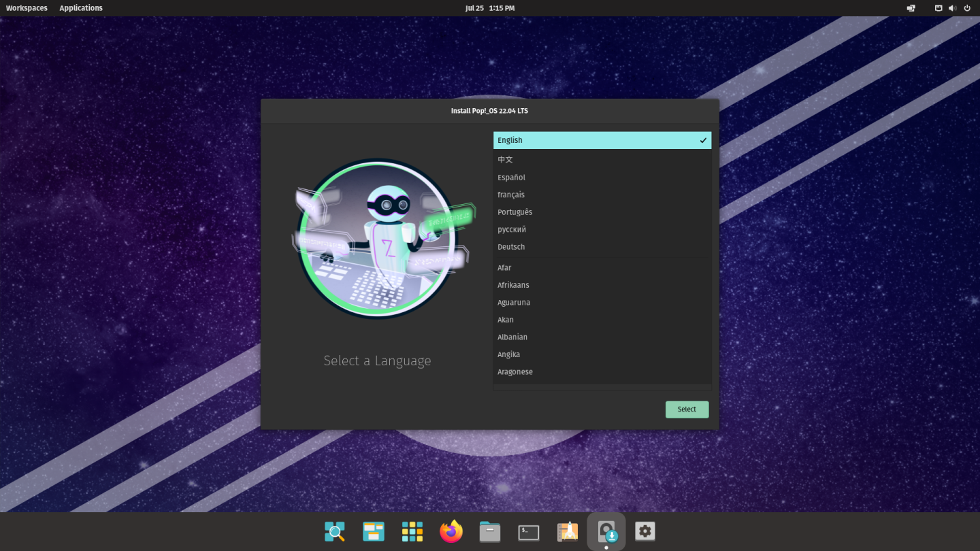Open the Workspaces menu
This screenshot has height=551, width=980.
[x=27, y=7]
